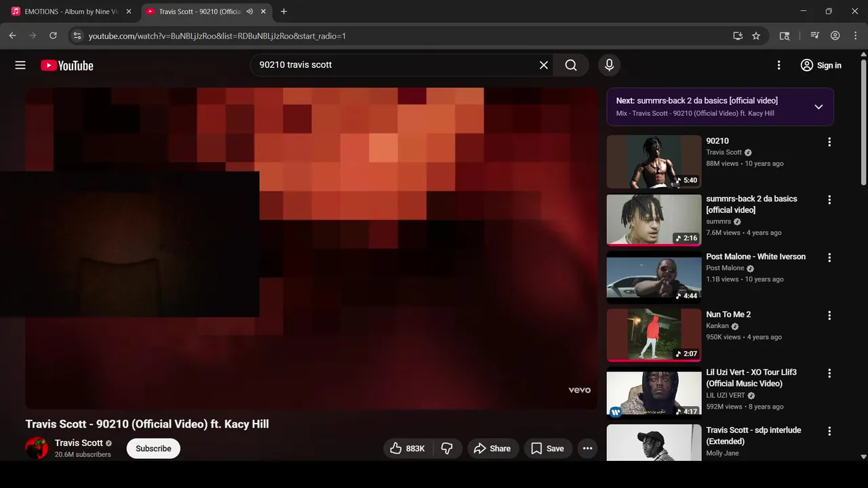
Task: Open options menu for 90210 video
Action: pyautogui.click(x=829, y=142)
